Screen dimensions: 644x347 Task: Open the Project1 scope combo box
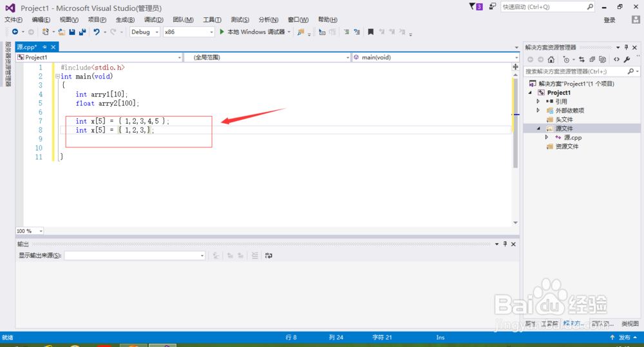99,57
